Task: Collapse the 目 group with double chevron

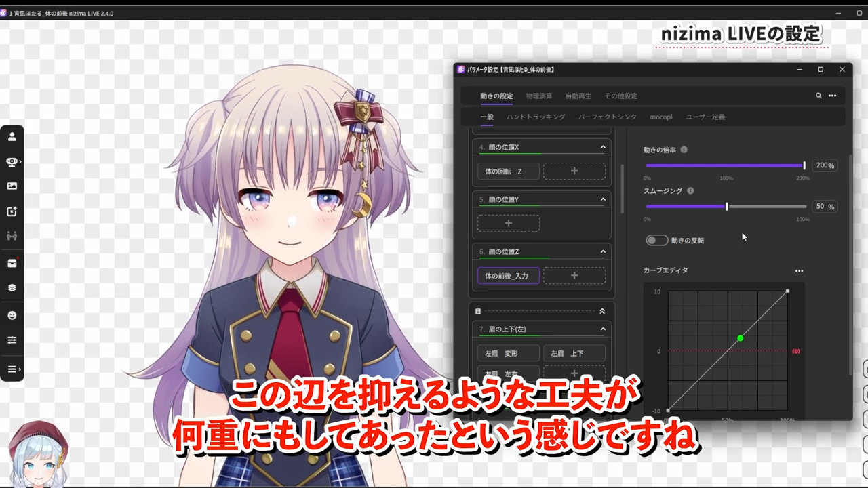Action: 601,312
